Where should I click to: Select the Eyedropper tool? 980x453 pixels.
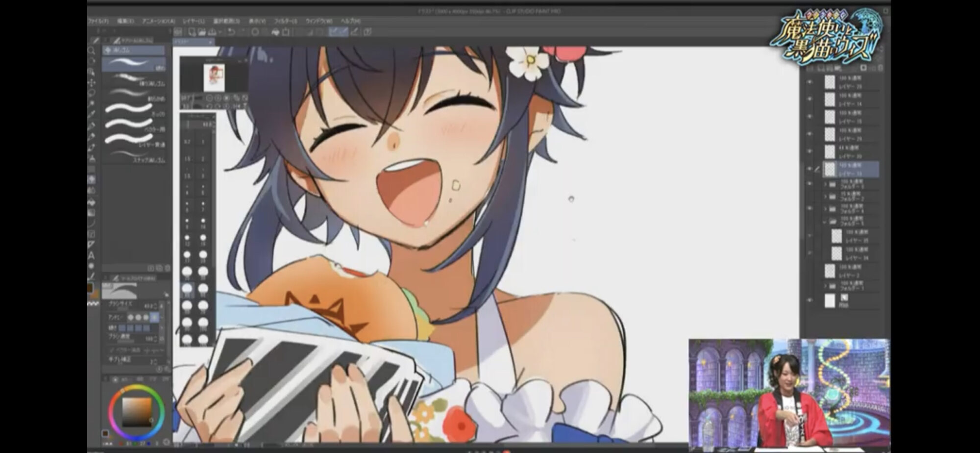92,114
